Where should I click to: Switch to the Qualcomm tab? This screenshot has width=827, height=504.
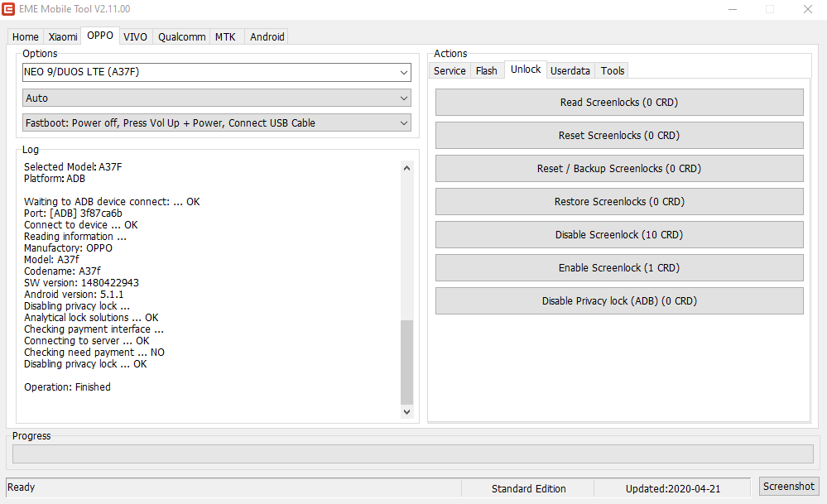[x=182, y=37]
